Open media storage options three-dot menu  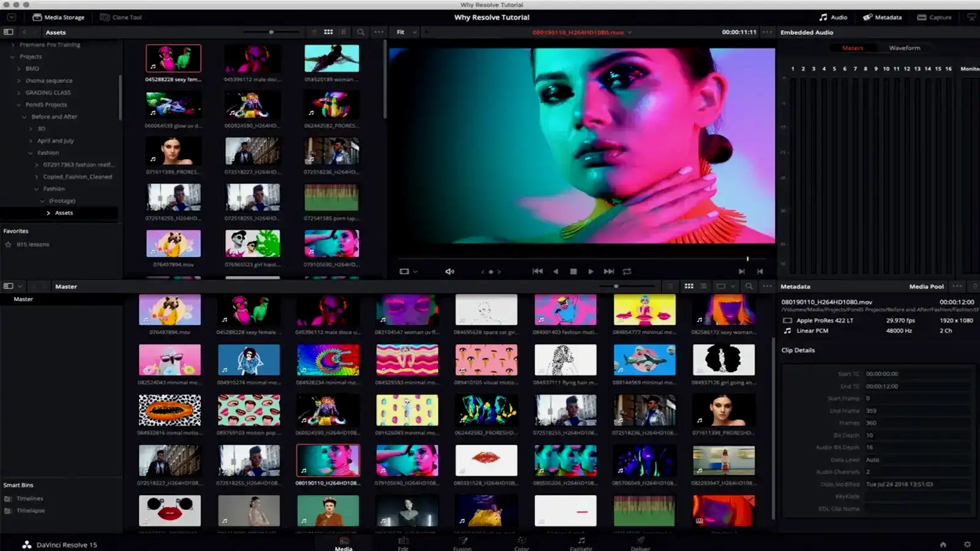coord(379,32)
